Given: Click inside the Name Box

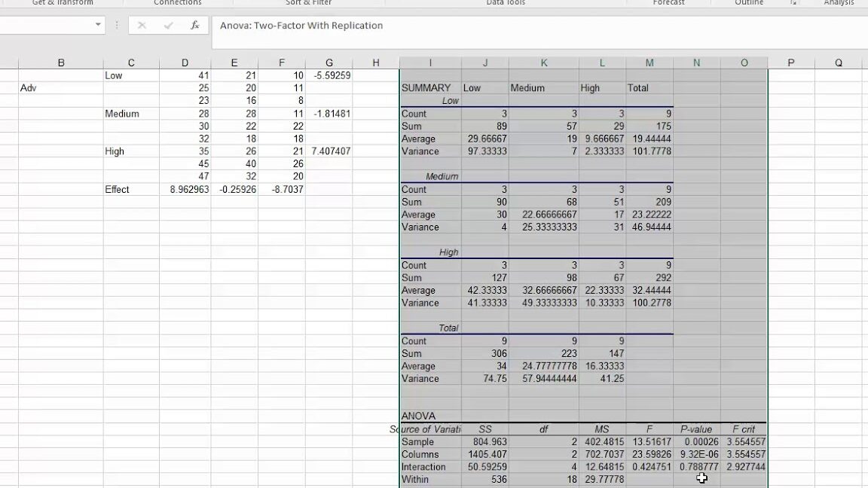Looking at the screenshot, I should pyautogui.click(x=45, y=25).
